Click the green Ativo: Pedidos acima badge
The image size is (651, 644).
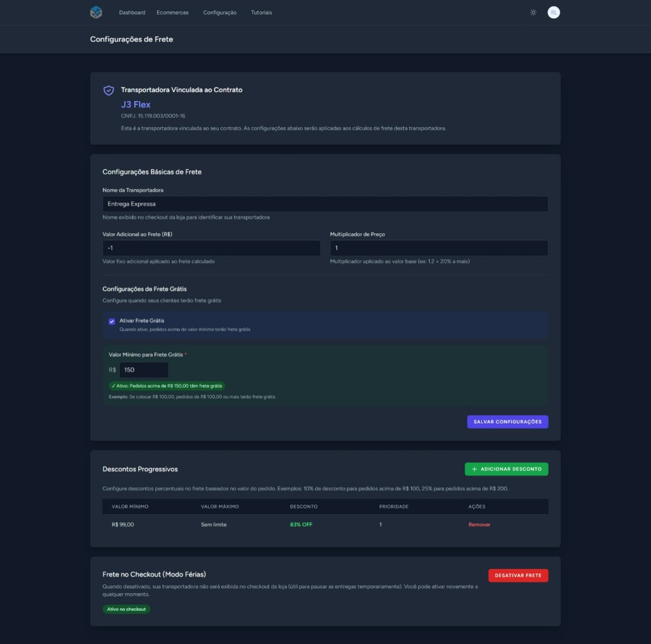167,386
